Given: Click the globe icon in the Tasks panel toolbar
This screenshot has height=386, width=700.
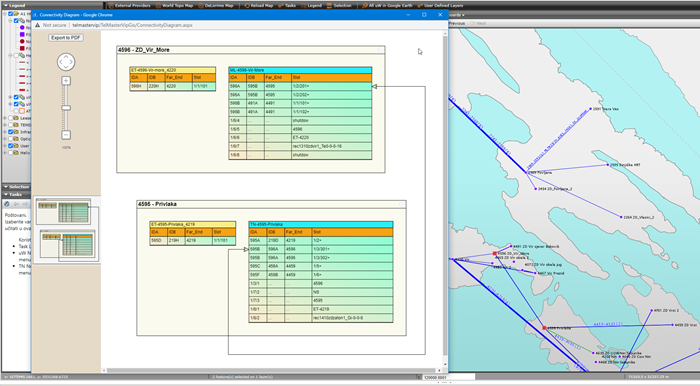Looking at the screenshot, I should coord(7,204).
